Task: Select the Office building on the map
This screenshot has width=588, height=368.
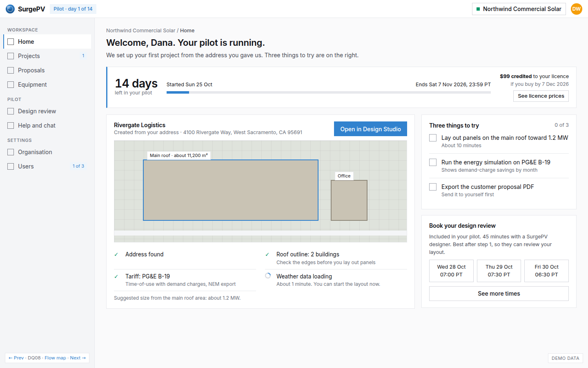Action: tap(349, 200)
